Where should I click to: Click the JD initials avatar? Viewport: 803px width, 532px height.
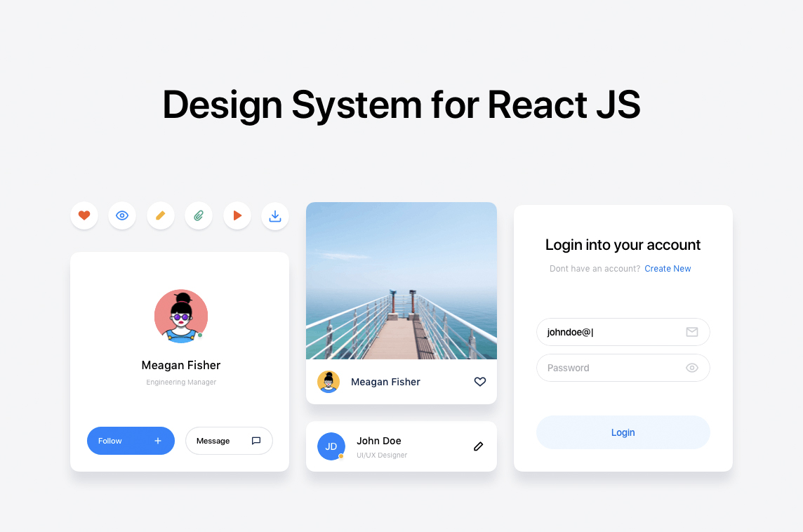tap(331, 446)
